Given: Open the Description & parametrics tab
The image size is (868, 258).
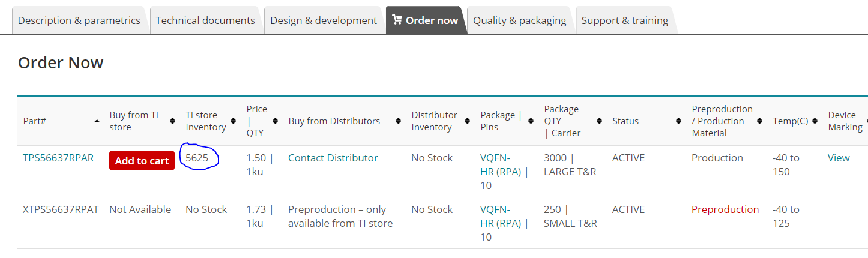Looking at the screenshot, I should click(79, 20).
